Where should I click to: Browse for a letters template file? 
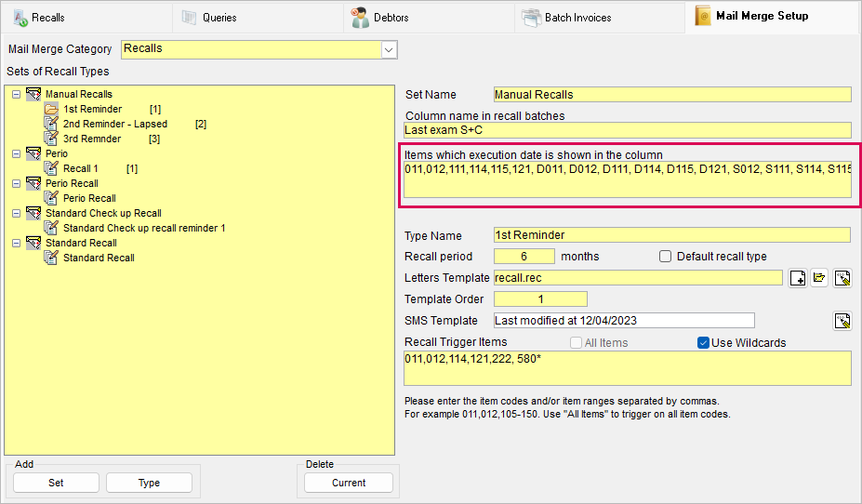(x=819, y=278)
